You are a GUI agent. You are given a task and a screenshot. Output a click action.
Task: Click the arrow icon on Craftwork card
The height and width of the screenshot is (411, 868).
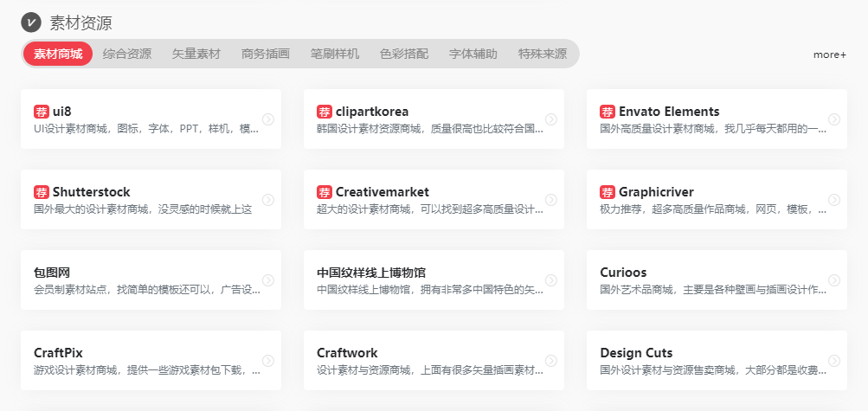click(x=550, y=361)
